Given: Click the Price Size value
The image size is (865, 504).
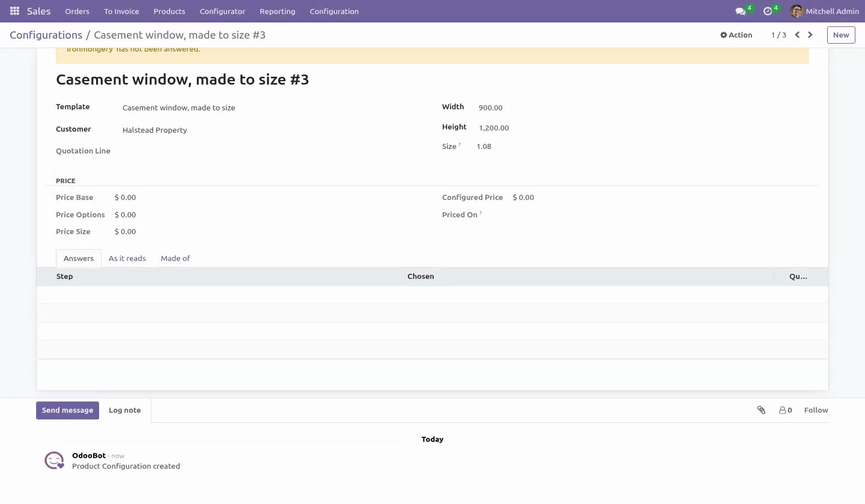Looking at the screenshot, I should tap(125, 232).
